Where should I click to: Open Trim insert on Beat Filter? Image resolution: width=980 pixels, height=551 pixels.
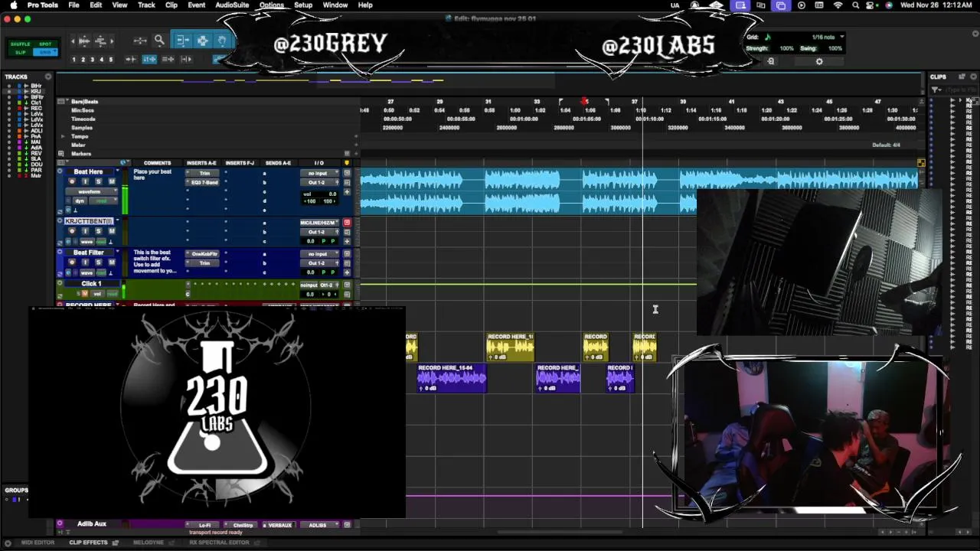click(x=204, y=262)
